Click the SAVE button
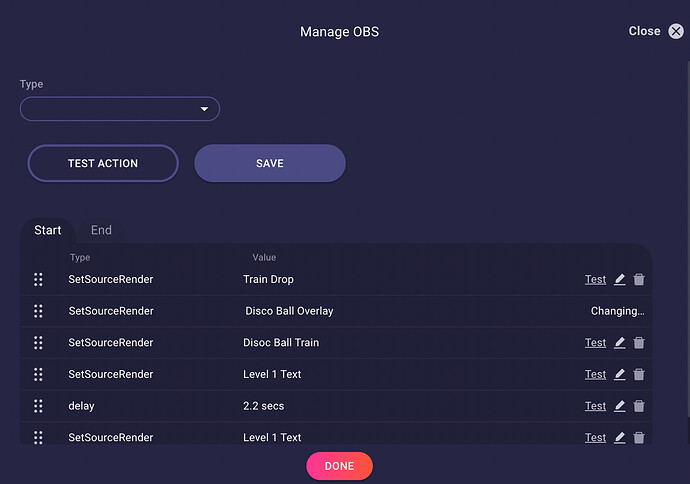This screenshot has width=690, height=484. coord(270,163)
